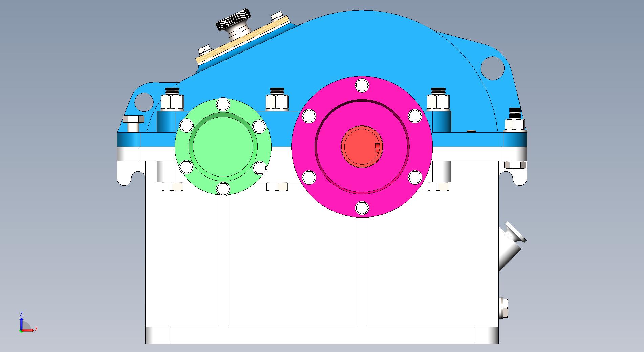Select the top bolt on green cap
This screenshot has height=352, width=644.
click(x=223, y=104)
